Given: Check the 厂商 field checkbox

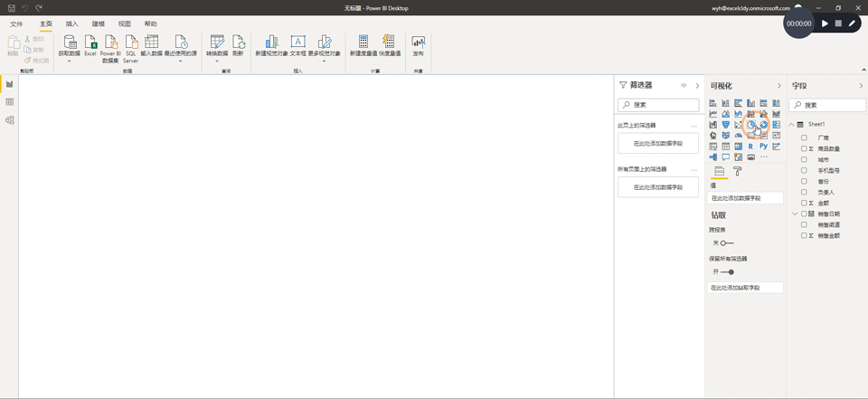Looking at the screenshot, I should 805,138.
